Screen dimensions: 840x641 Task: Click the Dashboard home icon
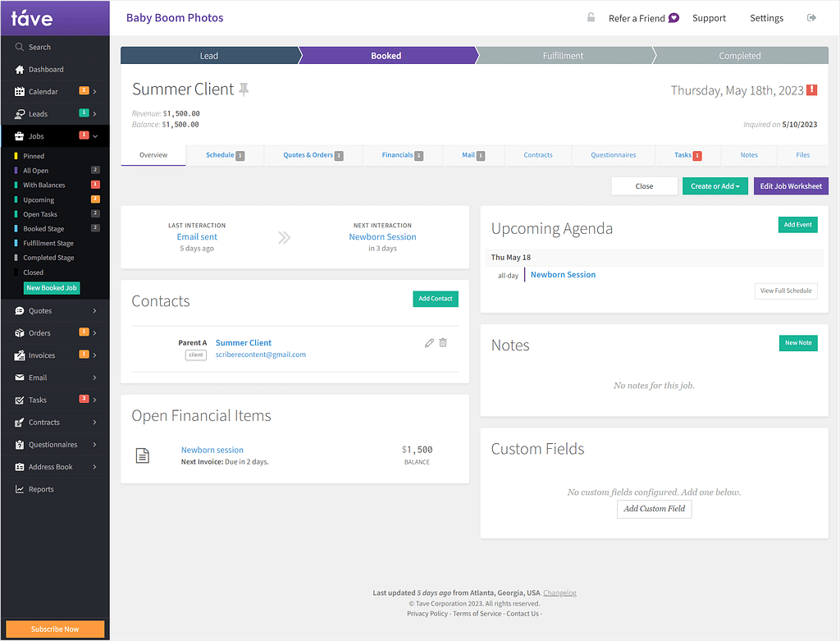20,70
